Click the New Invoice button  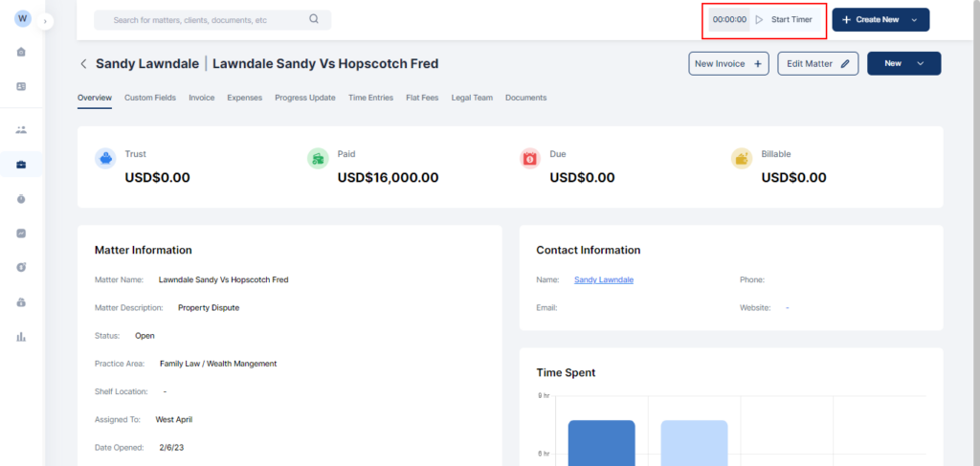click(x=729, y=63)
